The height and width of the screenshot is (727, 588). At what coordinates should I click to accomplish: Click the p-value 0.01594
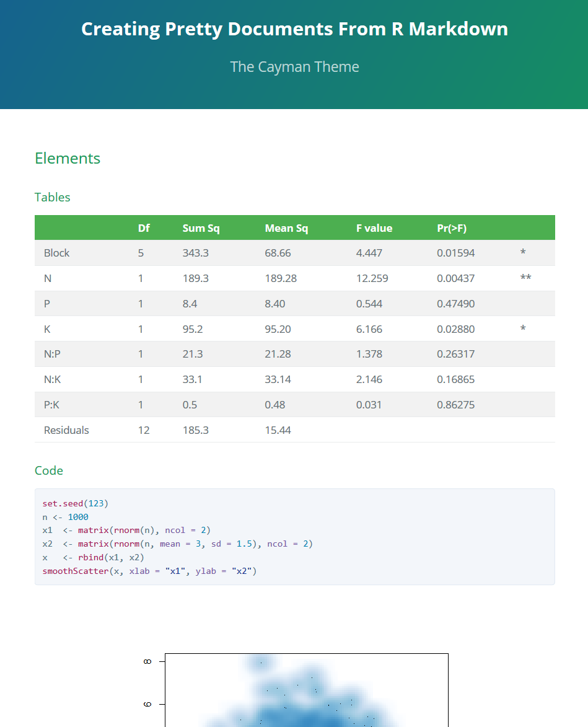(456, 253)
